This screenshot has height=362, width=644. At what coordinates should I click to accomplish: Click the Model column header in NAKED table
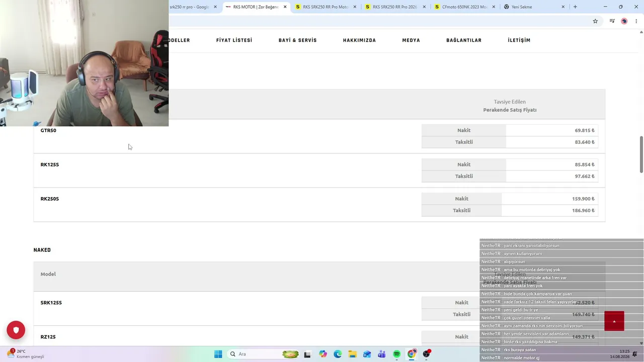coord(48,274)
